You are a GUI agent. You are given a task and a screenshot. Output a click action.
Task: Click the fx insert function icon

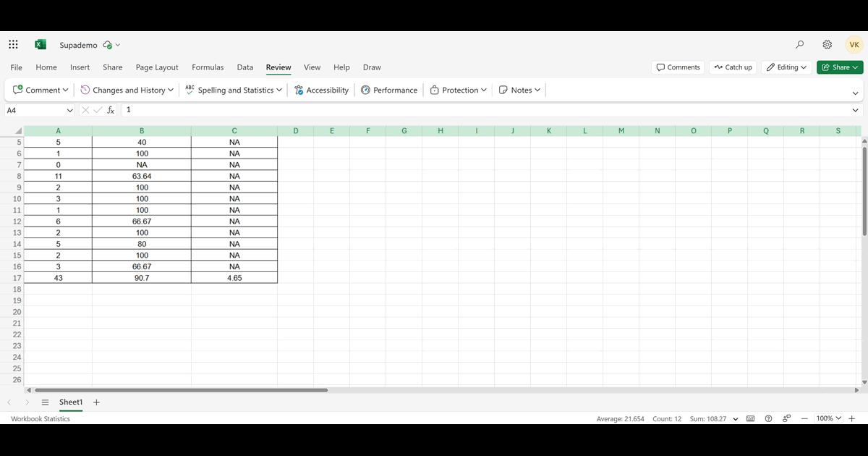point(111,110)
